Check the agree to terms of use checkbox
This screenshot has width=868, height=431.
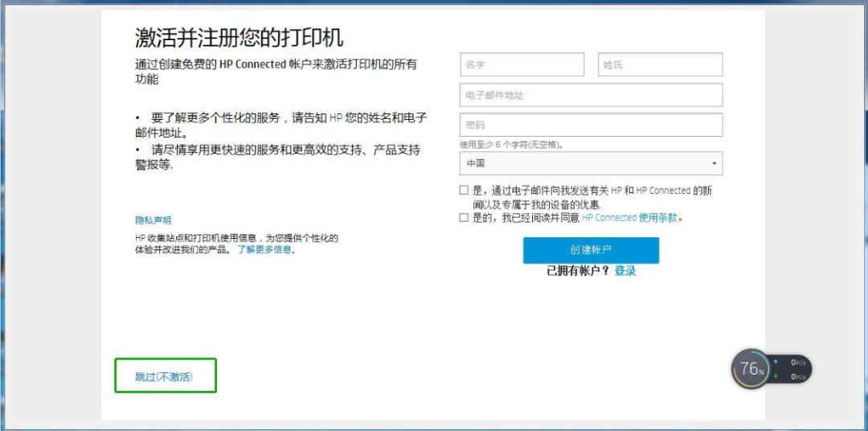pyautogui.click(x=464, y=218)
